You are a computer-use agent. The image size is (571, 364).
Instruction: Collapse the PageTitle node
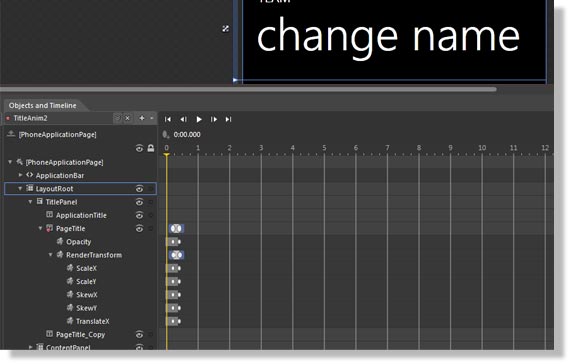pos(40,228)
